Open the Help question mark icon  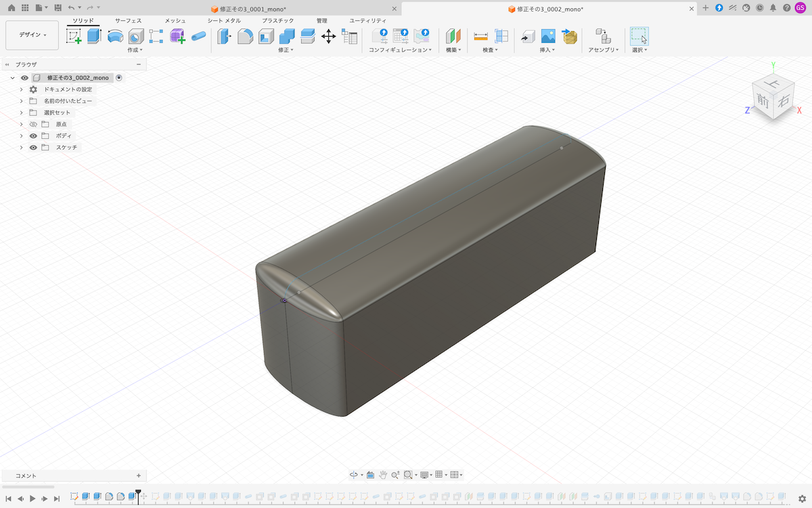[786, 7]
